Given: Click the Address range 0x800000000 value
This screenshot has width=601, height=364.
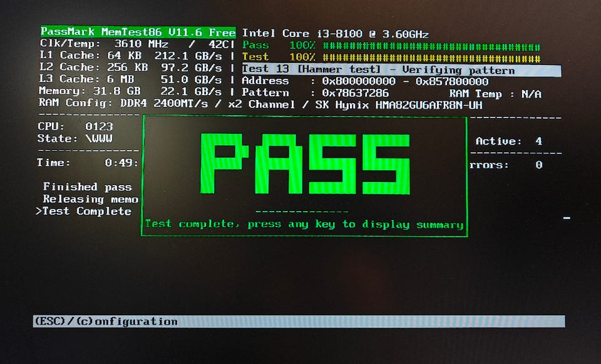Looking at the screenshot, I should 405,81.
